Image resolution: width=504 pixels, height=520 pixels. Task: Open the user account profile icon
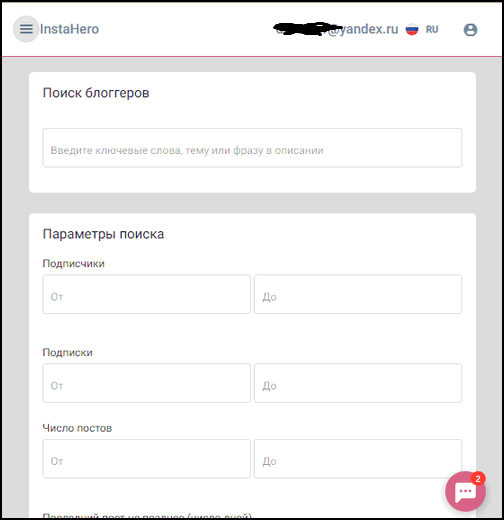[x=470, y=30]
